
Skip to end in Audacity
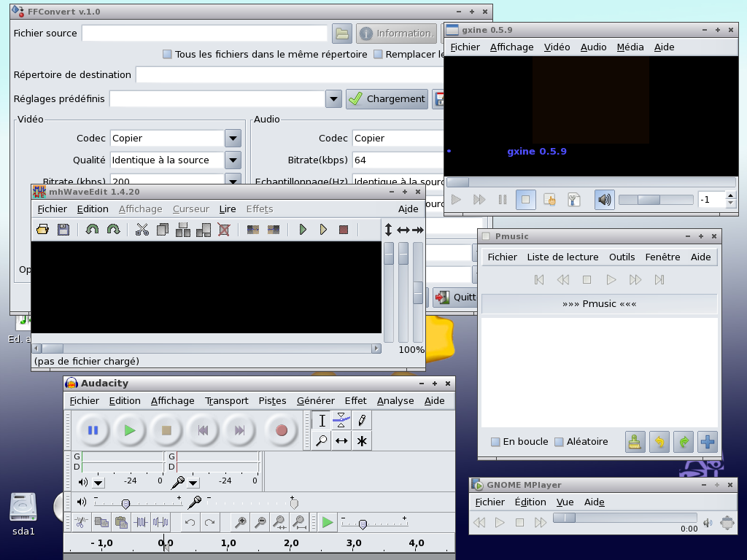pos(239,430)
